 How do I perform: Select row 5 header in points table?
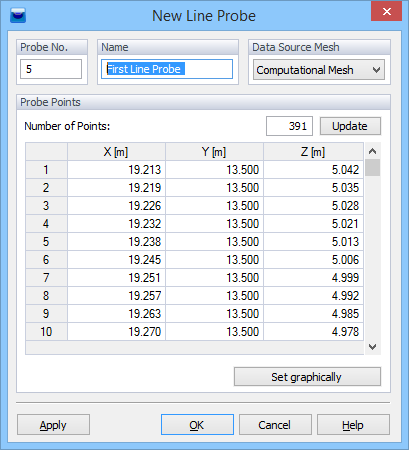46,242
